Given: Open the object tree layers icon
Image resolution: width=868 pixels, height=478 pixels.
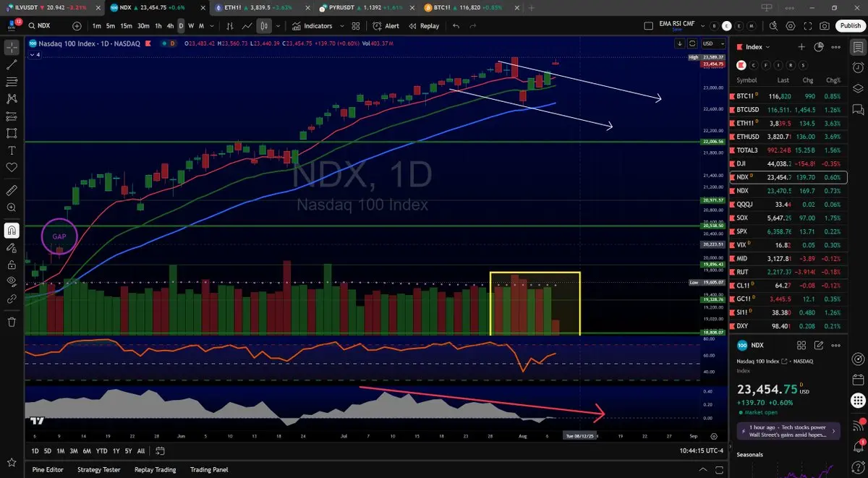Looking at the screenshot, I should tap(858, 88).
